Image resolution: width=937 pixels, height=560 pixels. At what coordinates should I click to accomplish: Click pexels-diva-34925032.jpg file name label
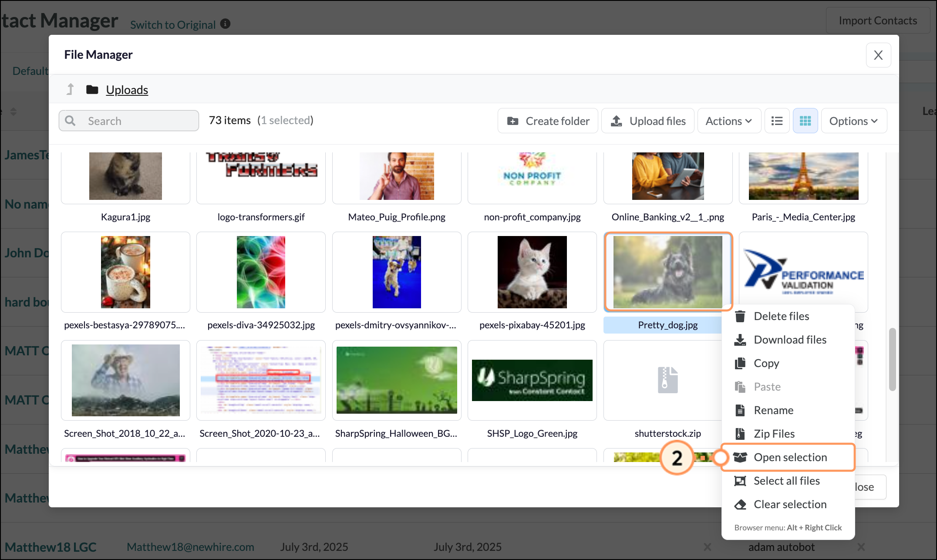coord(261,325)
